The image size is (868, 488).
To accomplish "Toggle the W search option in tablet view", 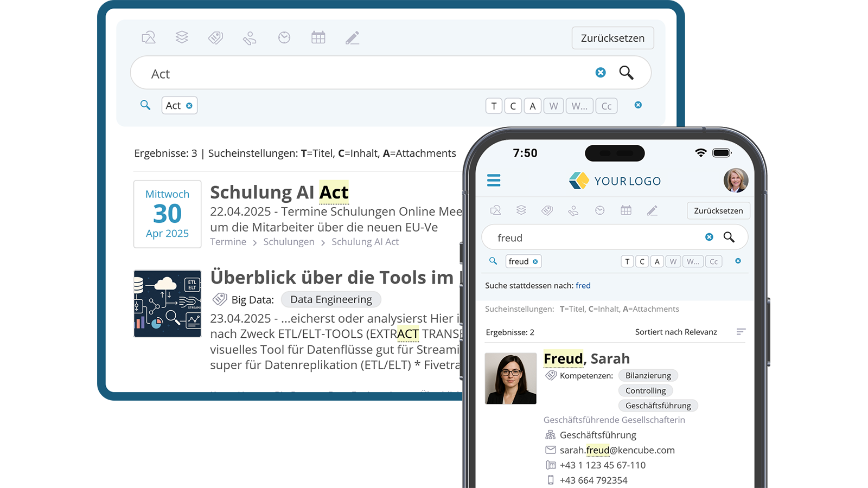I will click(553, 106).
